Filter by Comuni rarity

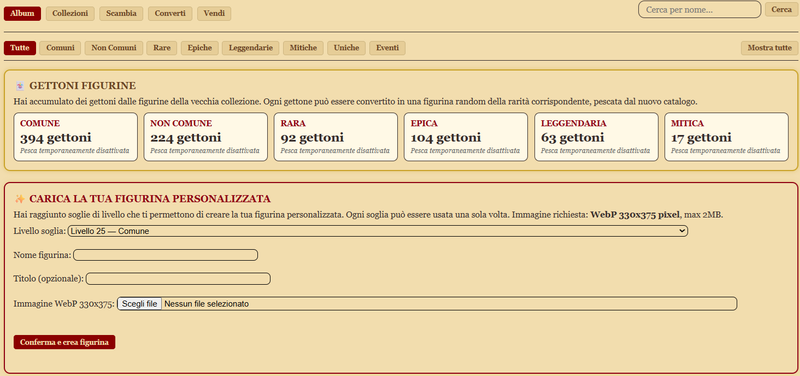click(x=60, y=48)
